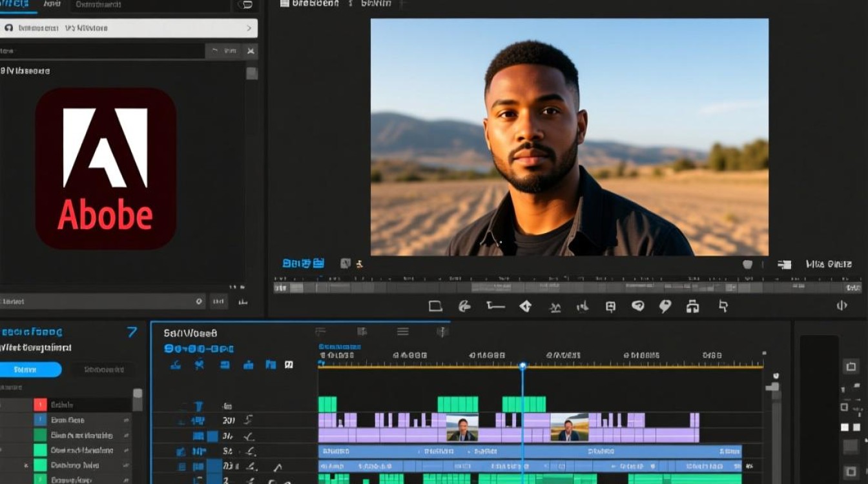This screenshot has height=484, width=868.
Task: Click the blue timecode under the program monitor
Action: [x=303, y=263]
